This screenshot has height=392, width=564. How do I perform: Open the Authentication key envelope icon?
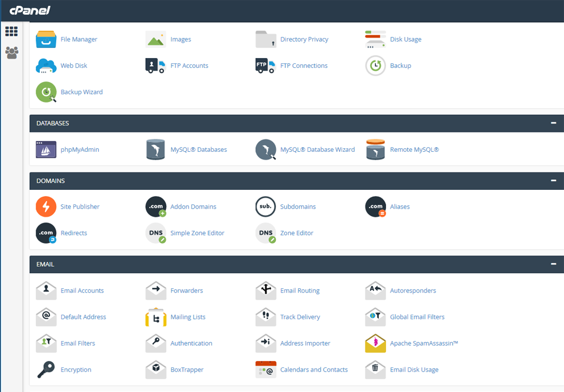(x=156, y=343)
